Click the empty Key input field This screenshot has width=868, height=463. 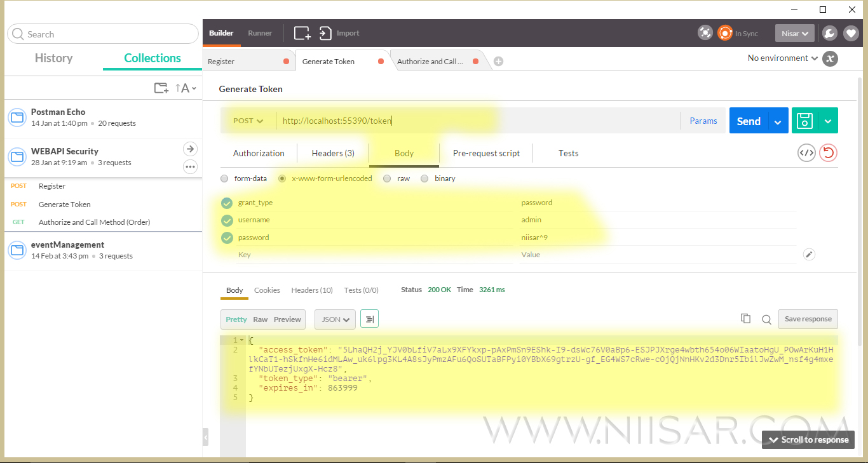[374, 255]
